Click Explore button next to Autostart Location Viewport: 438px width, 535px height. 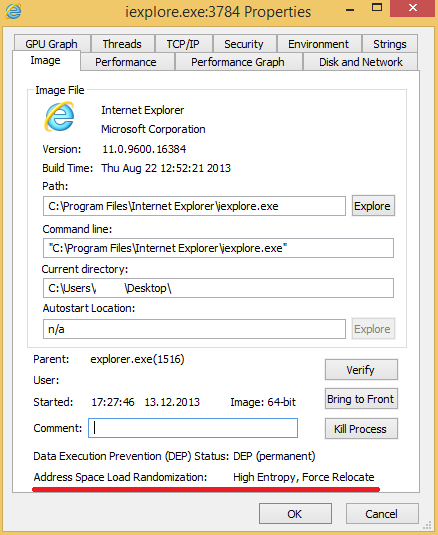coord(373,329)
